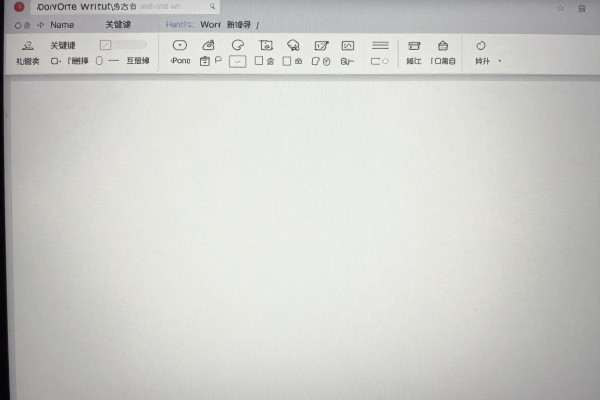The height and width of the screenshot is (400, 600).
Task: Click the rectangle and circle toggle below lines
Action: click(x=380, y=61)
